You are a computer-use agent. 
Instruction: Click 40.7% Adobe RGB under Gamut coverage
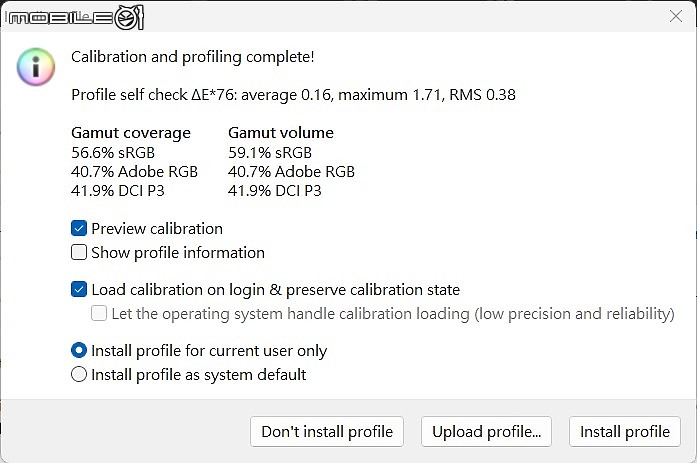pyautogui.click(x=134, y=172)
